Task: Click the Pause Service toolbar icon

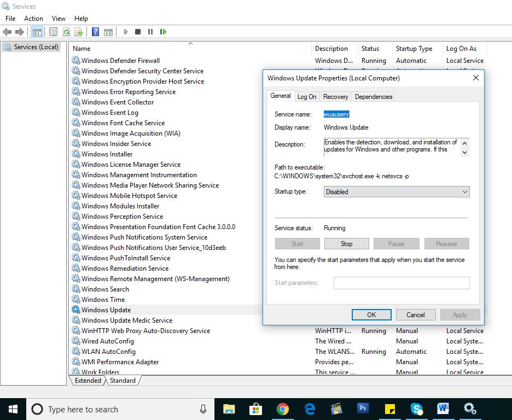Action: (150, 32)
